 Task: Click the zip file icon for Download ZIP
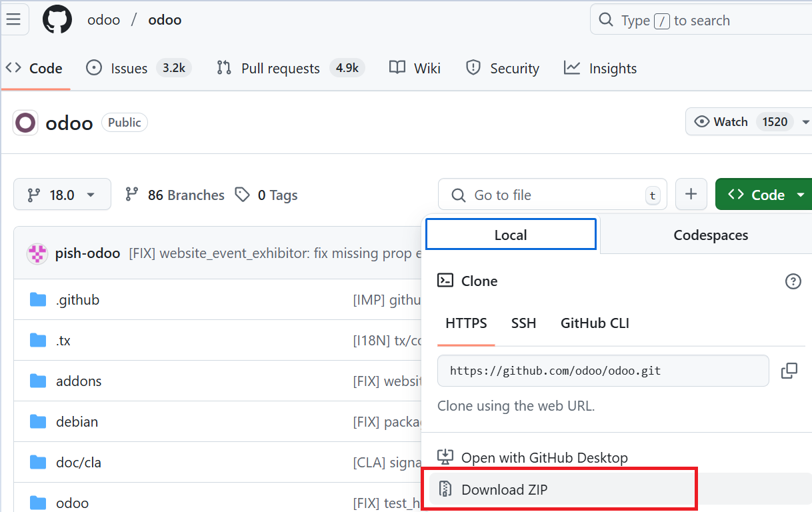point(445,489)
